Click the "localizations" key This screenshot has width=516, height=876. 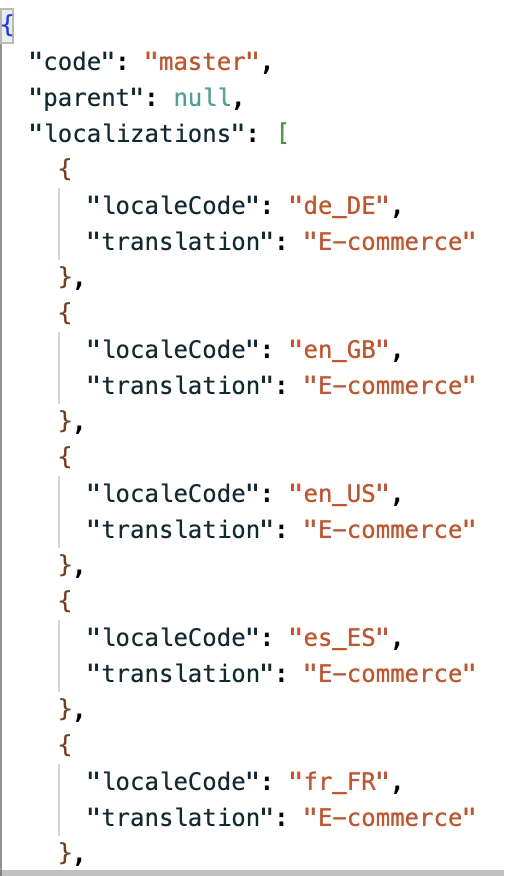pyautogui.click(x=137, y=134)
